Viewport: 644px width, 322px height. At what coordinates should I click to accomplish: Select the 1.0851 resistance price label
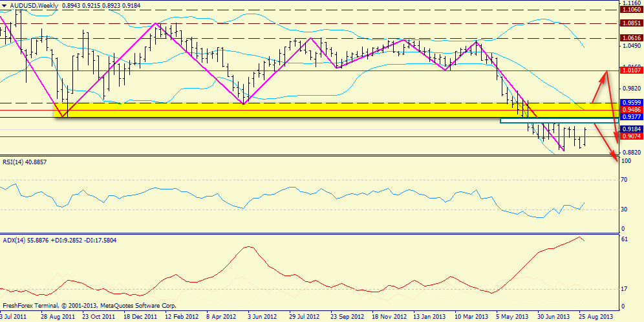tap(630, 23)
